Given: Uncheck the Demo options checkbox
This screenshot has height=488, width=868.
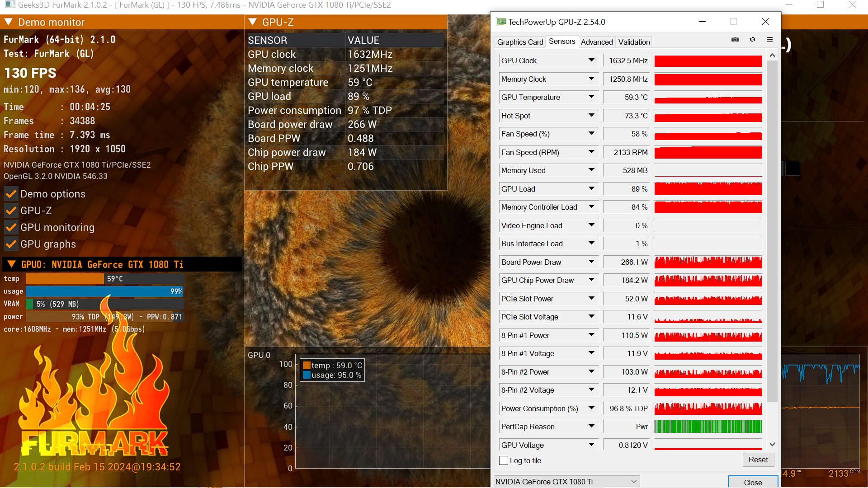Looking at the screenshot, I should click(11, 194).
